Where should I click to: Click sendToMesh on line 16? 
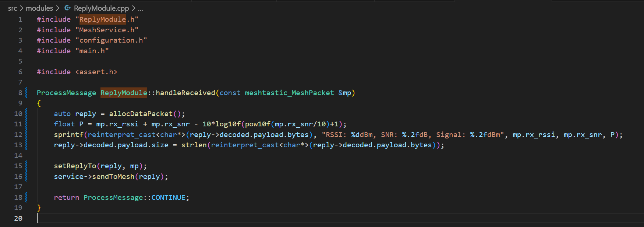(113, 177)
